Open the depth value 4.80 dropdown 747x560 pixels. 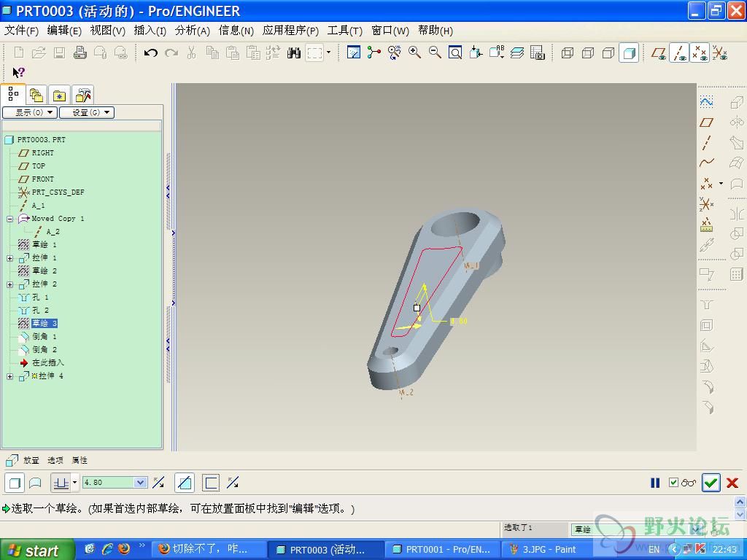(140, 483)
